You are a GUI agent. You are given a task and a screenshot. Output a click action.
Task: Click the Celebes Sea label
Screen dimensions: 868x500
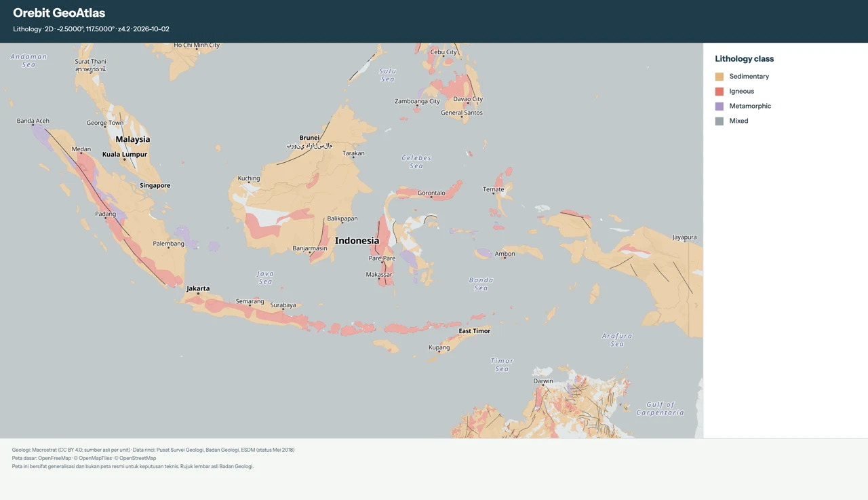click(x=416, y=162)
